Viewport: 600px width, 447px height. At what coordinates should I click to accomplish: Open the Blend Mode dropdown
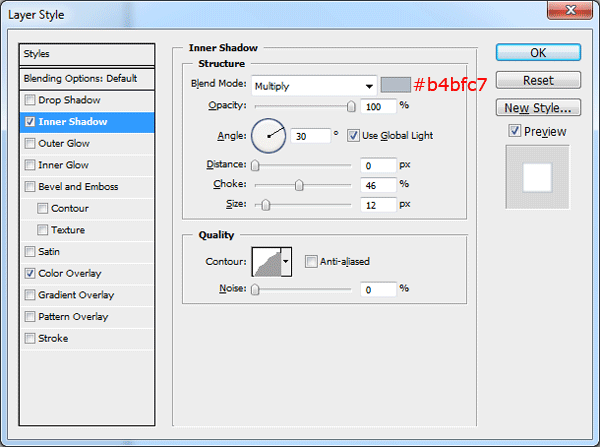pyautogui.click(x=314, y=85)
